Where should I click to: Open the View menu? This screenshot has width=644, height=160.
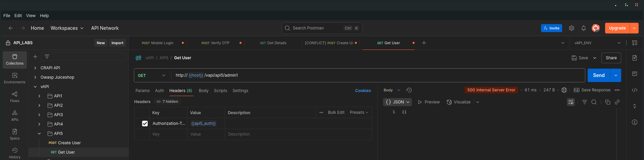pyautogui.click(x=31, y=15)
